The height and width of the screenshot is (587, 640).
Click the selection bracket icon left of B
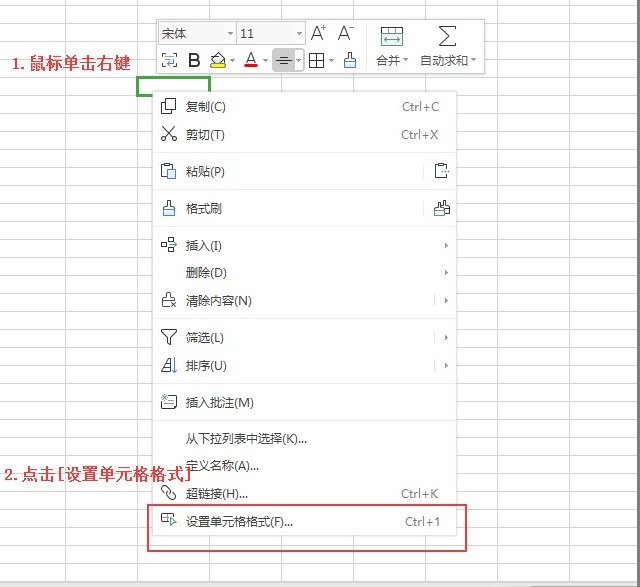click(x=169, y=60)
